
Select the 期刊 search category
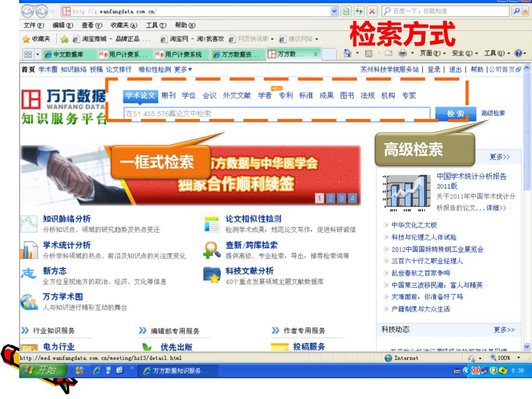169,96
